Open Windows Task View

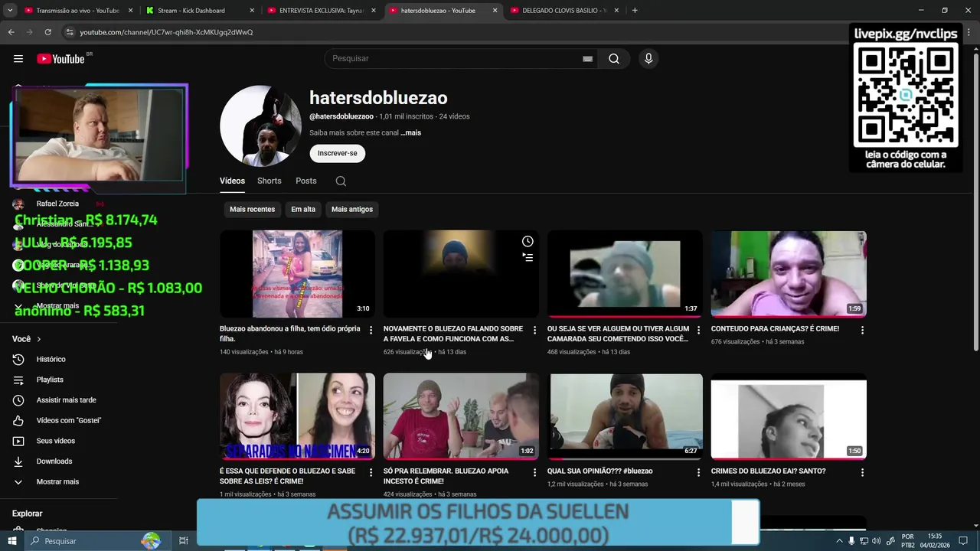click(x=184, y=541)
